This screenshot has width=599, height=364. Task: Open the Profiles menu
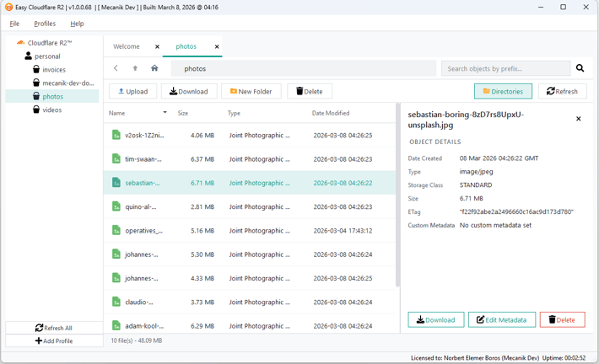click(45, 24)
